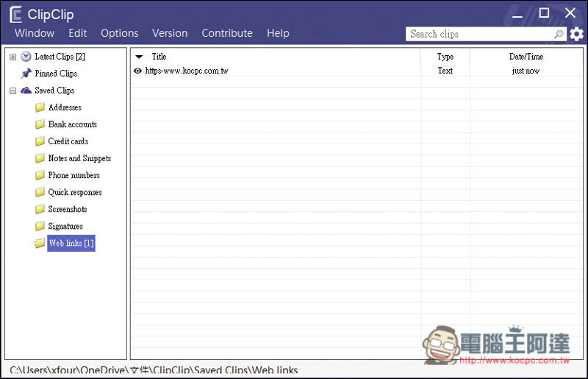Select the https-www.kocpc.com.tw clip title

tap(187, 71)
